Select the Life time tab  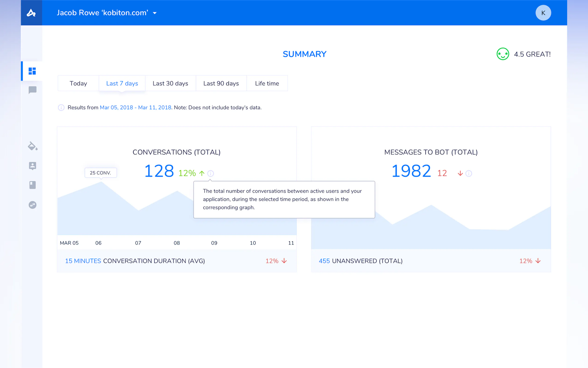[x=267, y=83]
